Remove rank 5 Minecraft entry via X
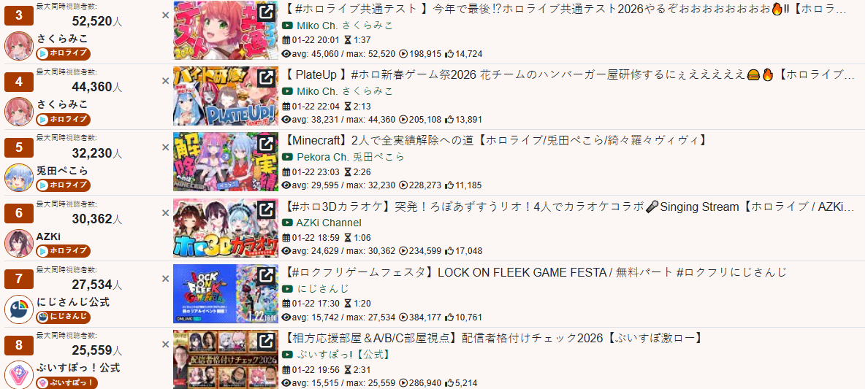The height and width of the screenshot is (389, 868). (165, 147)
